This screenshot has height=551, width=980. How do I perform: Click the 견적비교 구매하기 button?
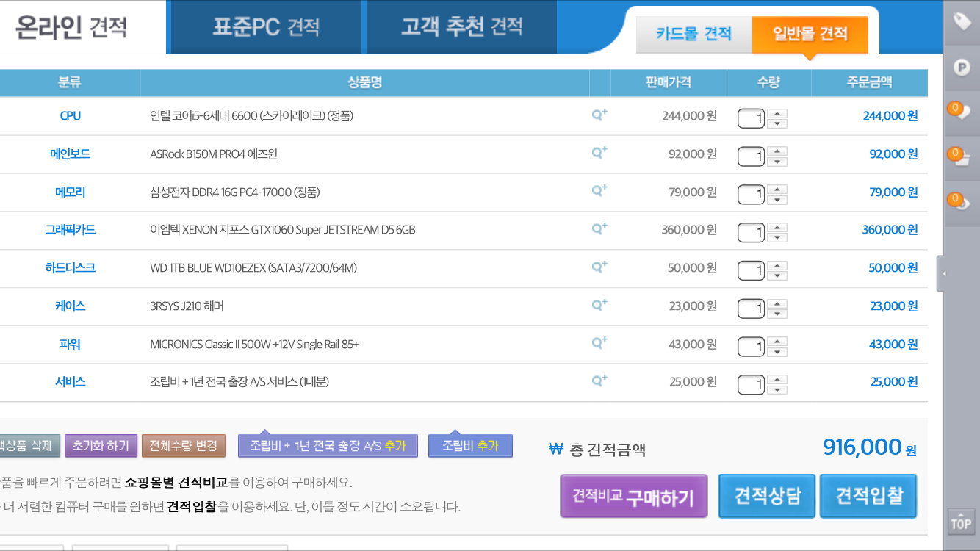(x=633, y=497)
